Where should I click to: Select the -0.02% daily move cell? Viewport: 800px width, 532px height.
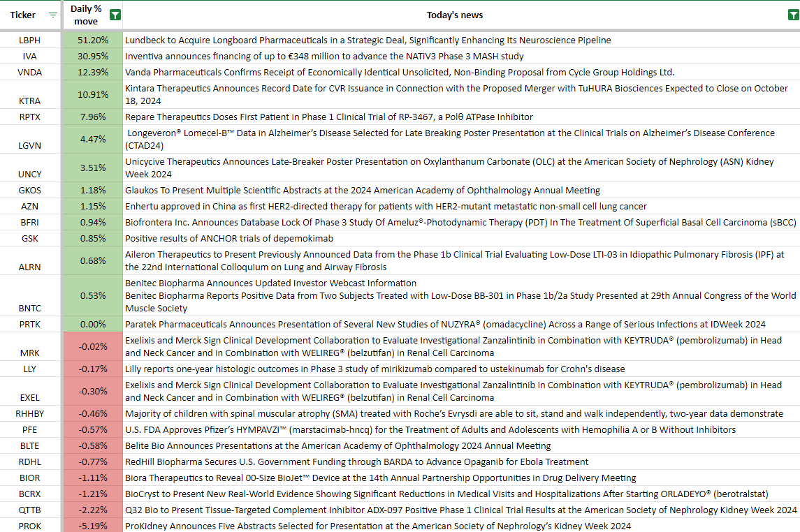pyautogui.click(x=93, y=346)
